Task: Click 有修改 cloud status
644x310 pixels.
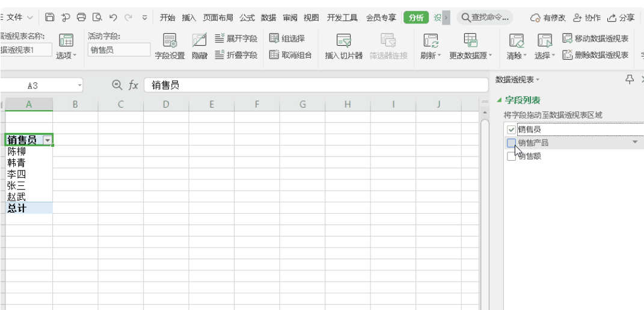Action: pos(548,17)
